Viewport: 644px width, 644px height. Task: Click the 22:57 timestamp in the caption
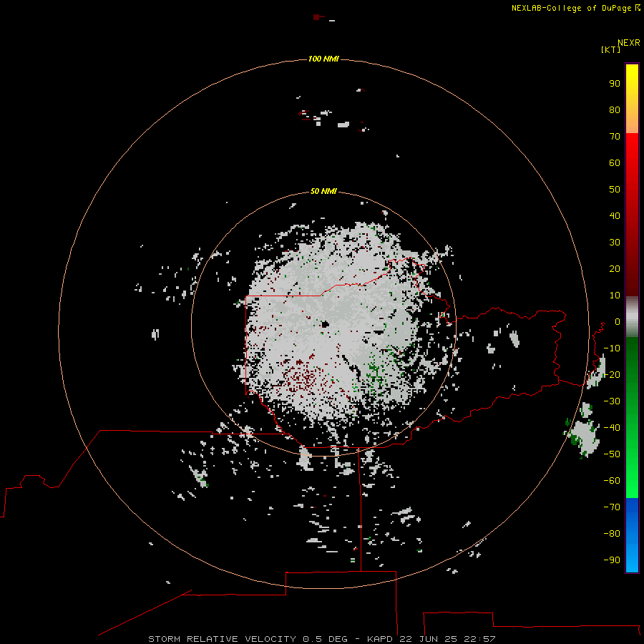[x=479, y=639]
